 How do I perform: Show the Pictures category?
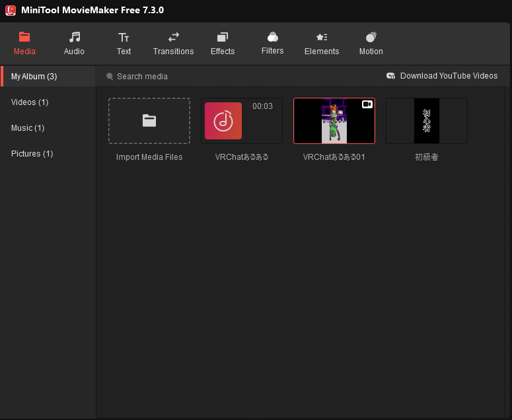tap(32, 154)
